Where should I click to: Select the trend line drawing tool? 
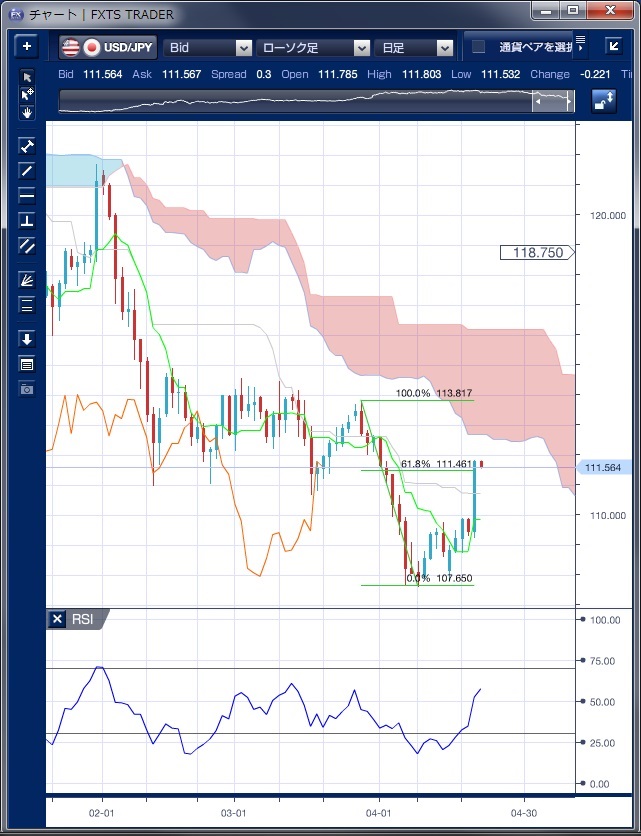[x=27, y=170]
